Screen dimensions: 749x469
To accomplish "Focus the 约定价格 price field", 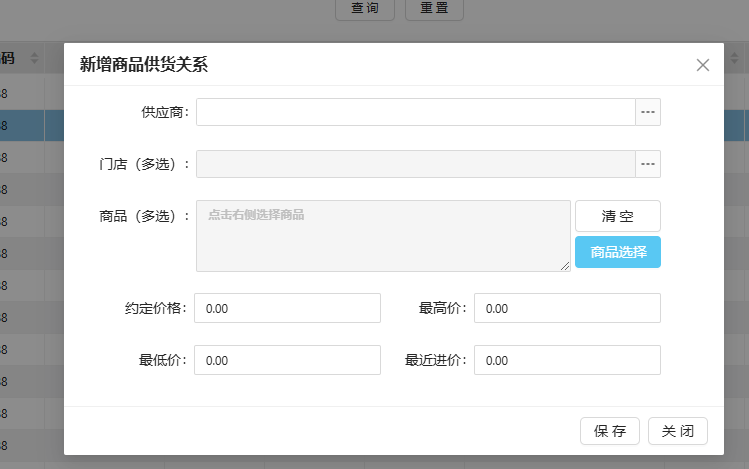I will (x=287, y=308).
